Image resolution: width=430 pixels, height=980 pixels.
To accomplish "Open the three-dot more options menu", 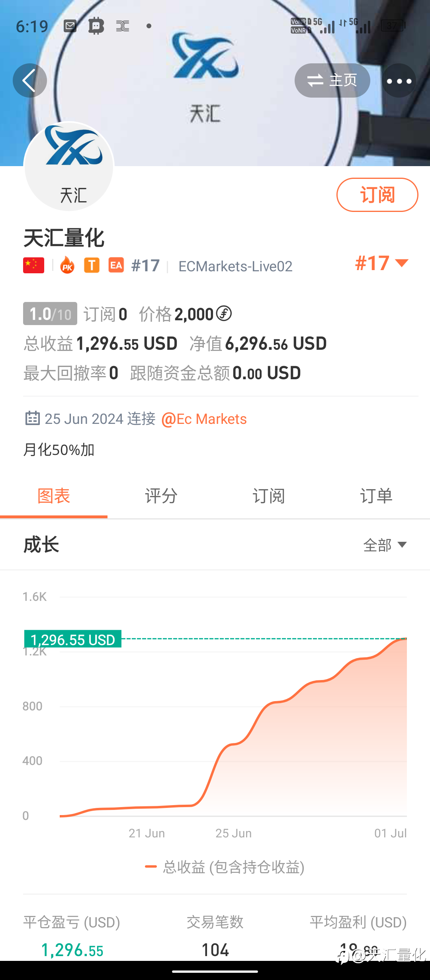I will tap(399, 81).
